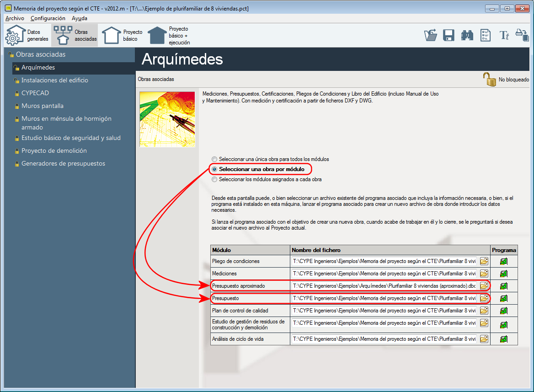The width and height of the screenshot is (534, 392).
Task: Select 'Seleccionar los módulos asignados a cada obra'
Action: click(214, 179)
